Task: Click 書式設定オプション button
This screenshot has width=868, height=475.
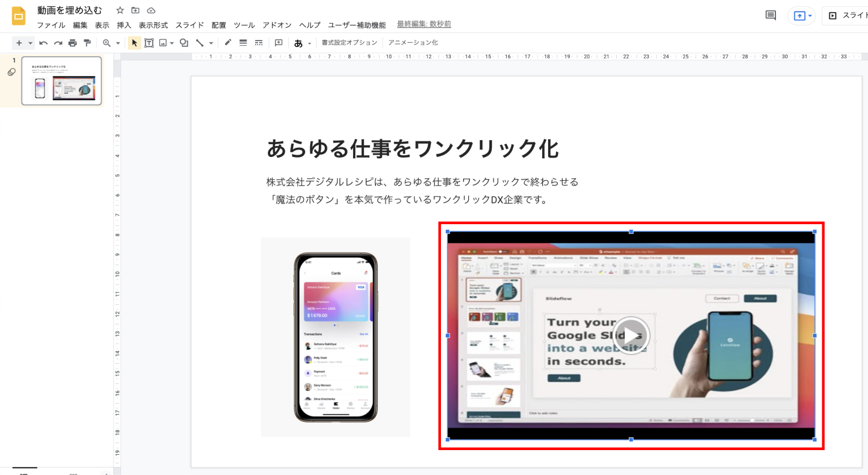Action: tap(349, 43)
